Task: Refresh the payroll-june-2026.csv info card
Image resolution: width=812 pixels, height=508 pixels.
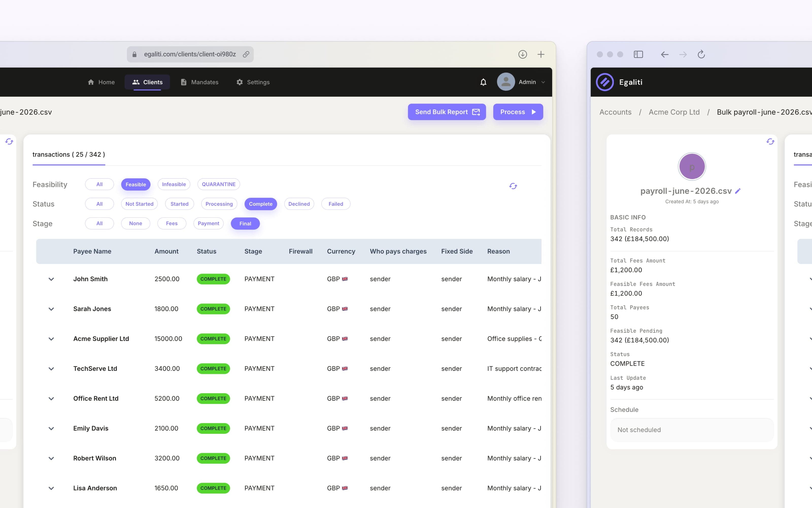Action: pyautogui.click(x=770, y=142)
